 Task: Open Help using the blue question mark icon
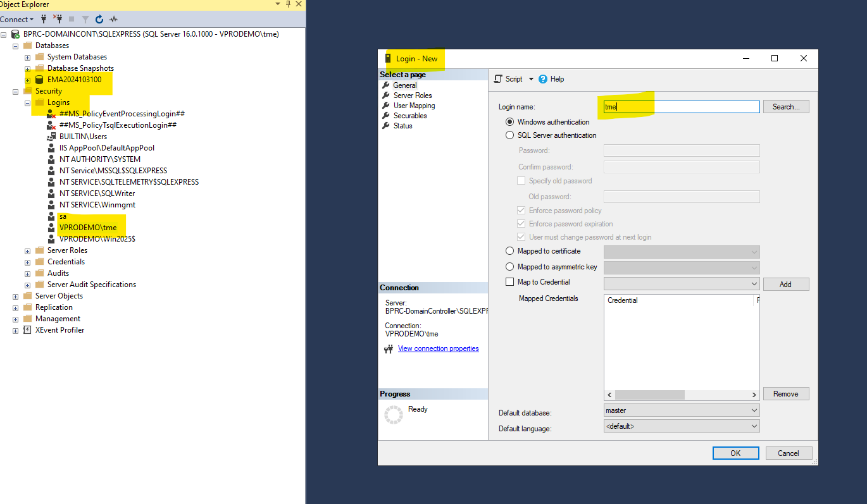tap(543, 78)
